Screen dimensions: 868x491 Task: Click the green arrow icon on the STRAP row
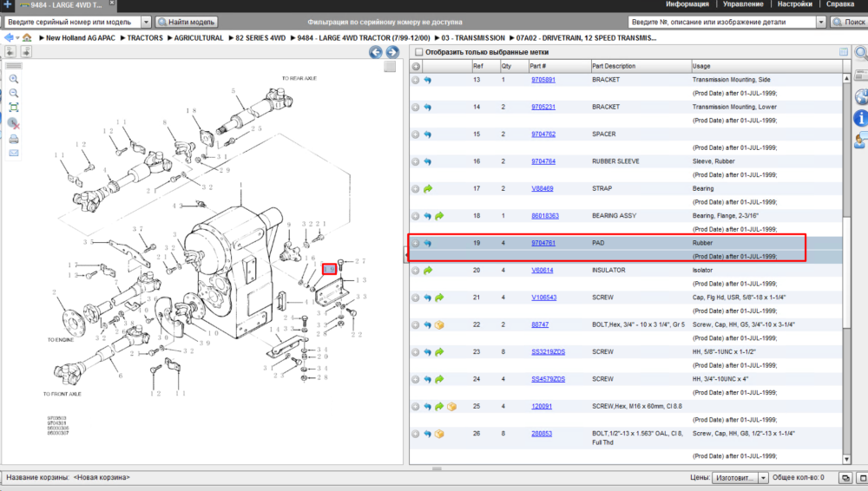click(427, 189)
